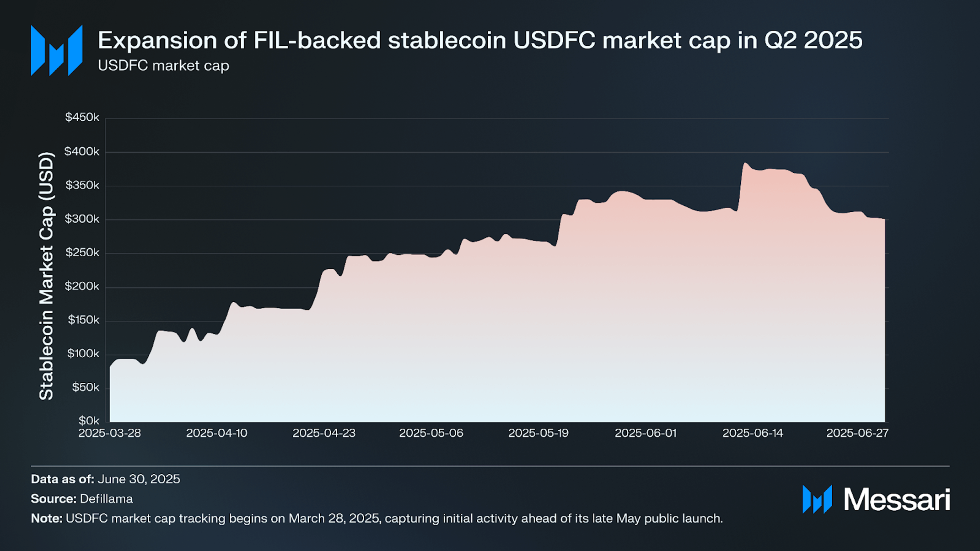Image resolution: width=980 pixels, height=551 pixels.
Task: Click the Messari brand name text
Action: (897, 500)
